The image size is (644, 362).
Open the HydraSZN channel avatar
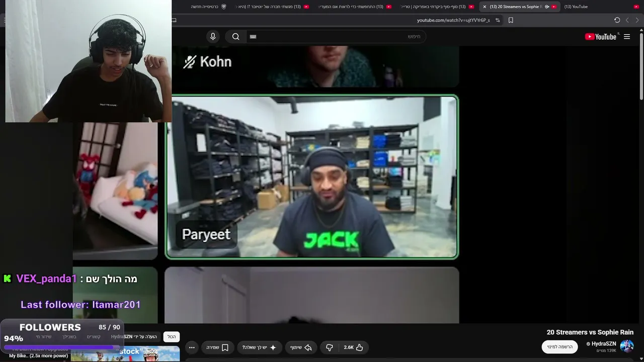627,346
